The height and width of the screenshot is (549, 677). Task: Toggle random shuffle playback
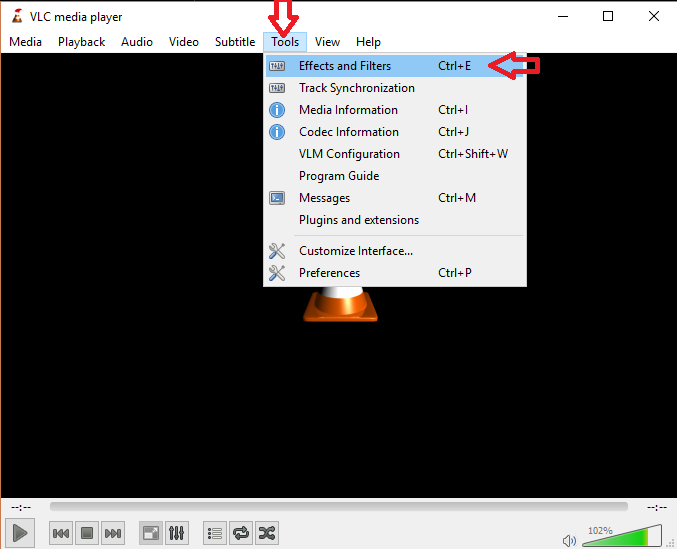click(267, 533)
